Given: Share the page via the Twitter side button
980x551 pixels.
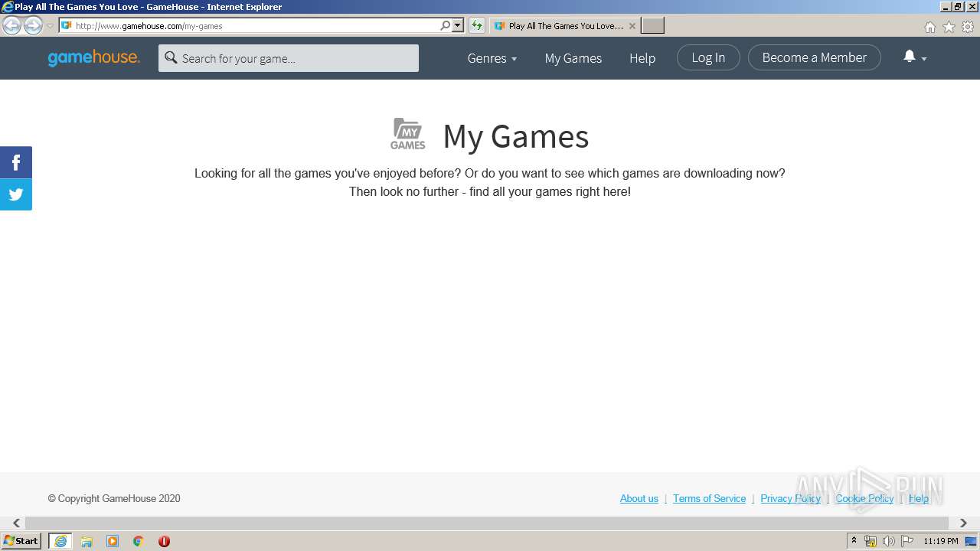Looking at the screenshot, I should pos(16,194).
